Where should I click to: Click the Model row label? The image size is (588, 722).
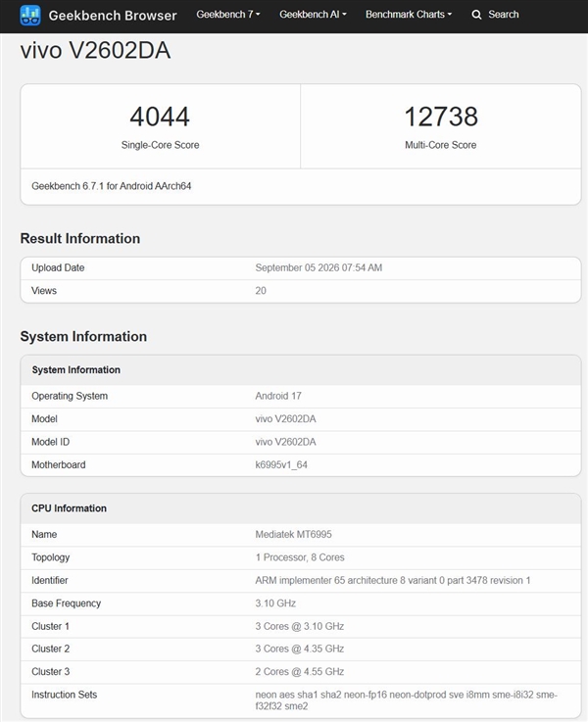click(44, 419)
